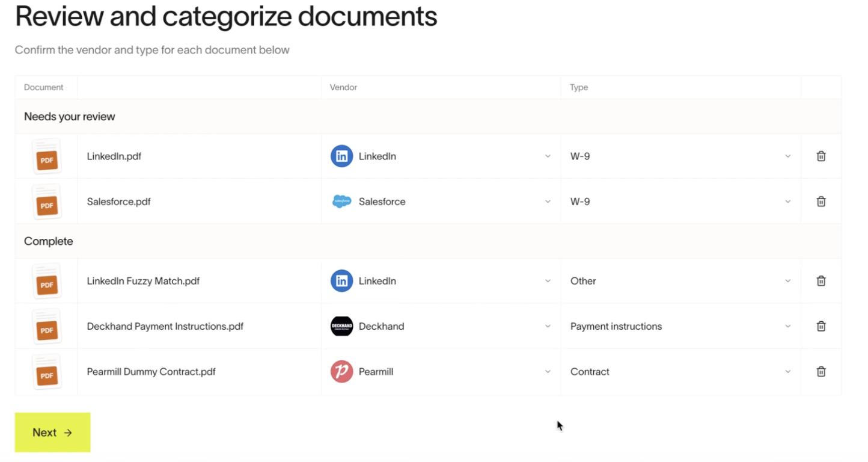Click trash icon for Salesforce.pdf
Screen dimensions: 868x462
(x=821, y=202)
